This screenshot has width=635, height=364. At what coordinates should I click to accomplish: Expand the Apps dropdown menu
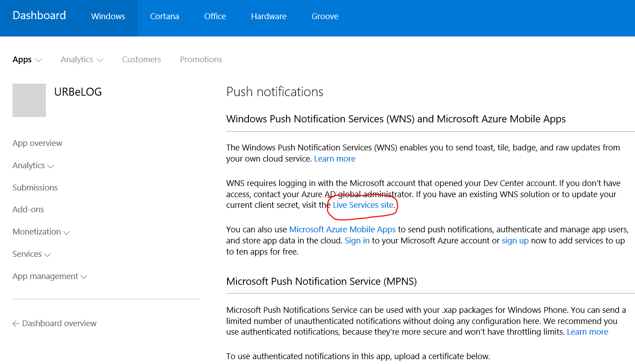point(27,60)
